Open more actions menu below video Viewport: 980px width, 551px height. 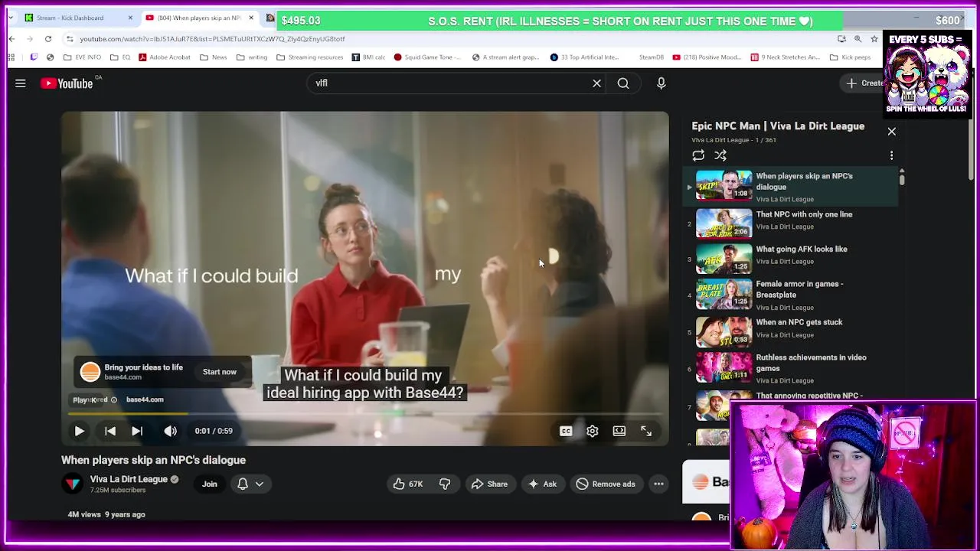click(658, 484)
